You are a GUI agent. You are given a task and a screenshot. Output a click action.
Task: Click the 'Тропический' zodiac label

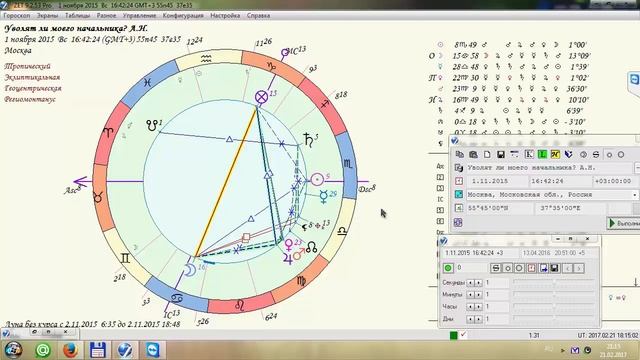pyautogui.click(x=27, y=66)
